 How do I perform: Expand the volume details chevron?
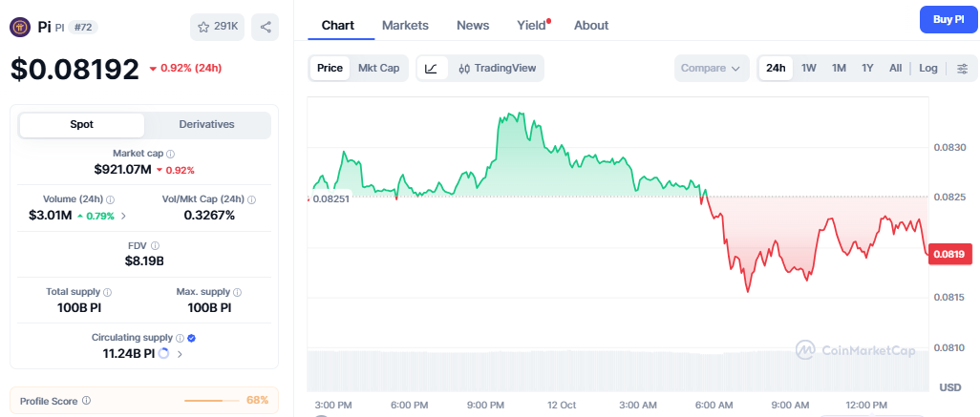[x=123, y=216]
